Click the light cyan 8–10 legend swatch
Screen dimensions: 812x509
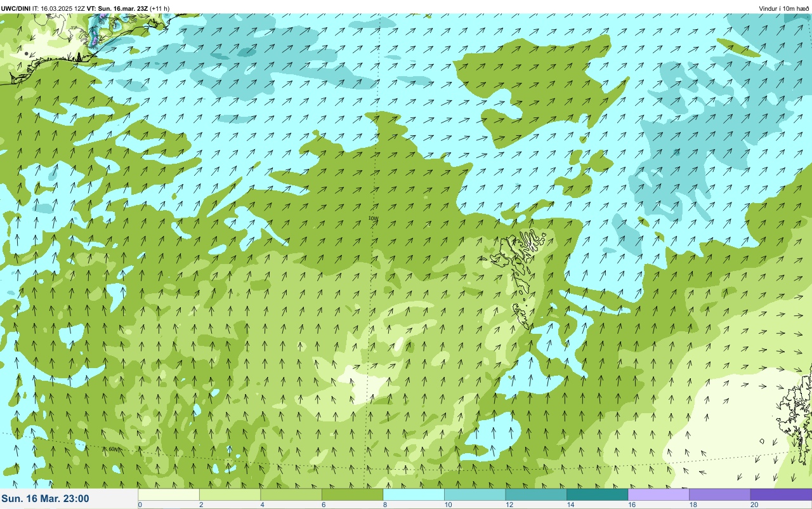[414, 494]
